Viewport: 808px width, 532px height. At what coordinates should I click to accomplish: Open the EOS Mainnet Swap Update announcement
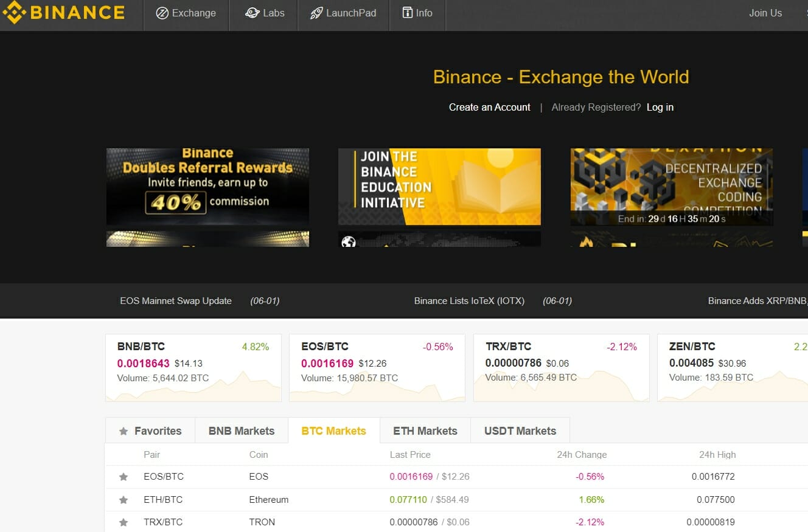tap(176, 301)
